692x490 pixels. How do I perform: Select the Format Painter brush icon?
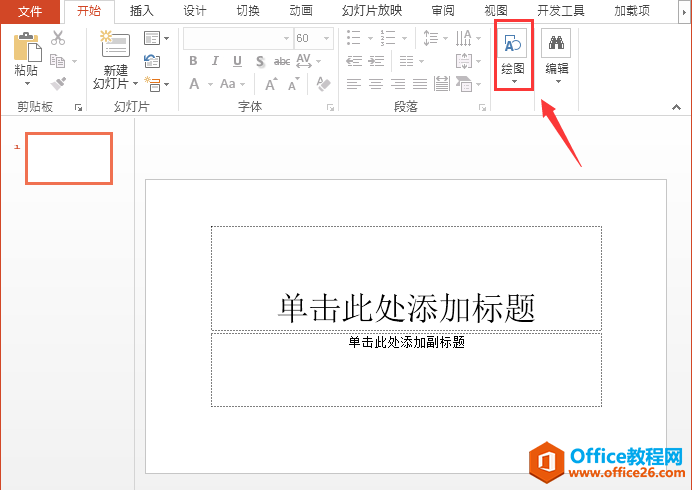pos(58,84)
